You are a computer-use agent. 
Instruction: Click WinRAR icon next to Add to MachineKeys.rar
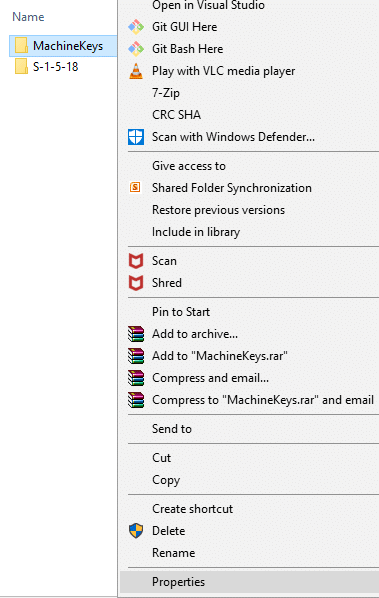(136, 356)
